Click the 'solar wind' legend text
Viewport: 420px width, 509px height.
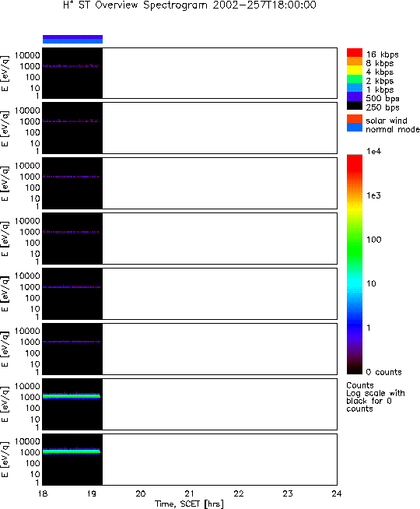click(387, 121)
